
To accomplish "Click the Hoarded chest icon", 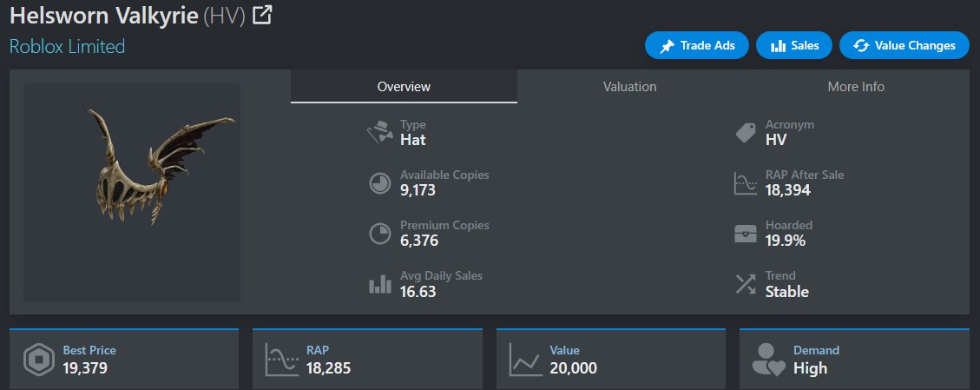I will click(746, 234).
